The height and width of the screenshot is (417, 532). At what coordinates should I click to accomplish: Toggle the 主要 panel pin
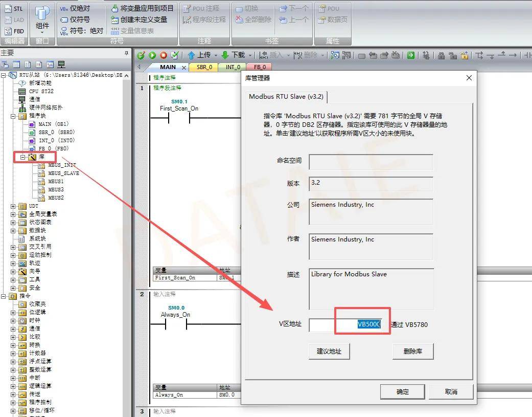127,53
